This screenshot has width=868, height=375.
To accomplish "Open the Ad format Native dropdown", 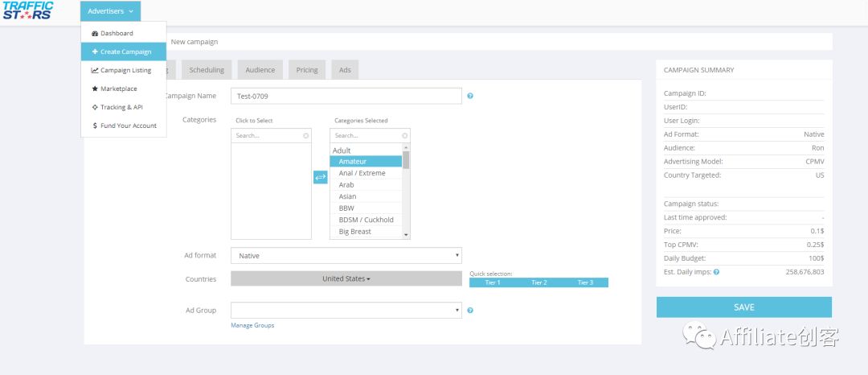I will [346, 255].
